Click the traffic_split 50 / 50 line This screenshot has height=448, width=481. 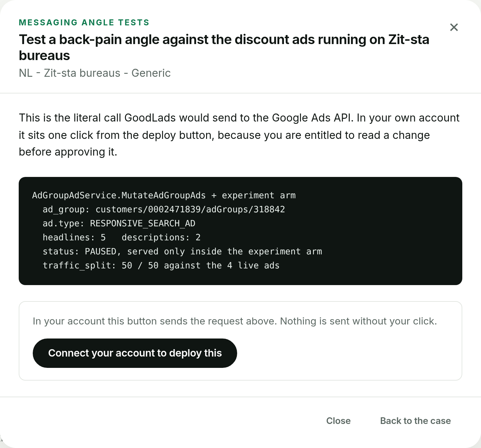click(x=161, y=265)
